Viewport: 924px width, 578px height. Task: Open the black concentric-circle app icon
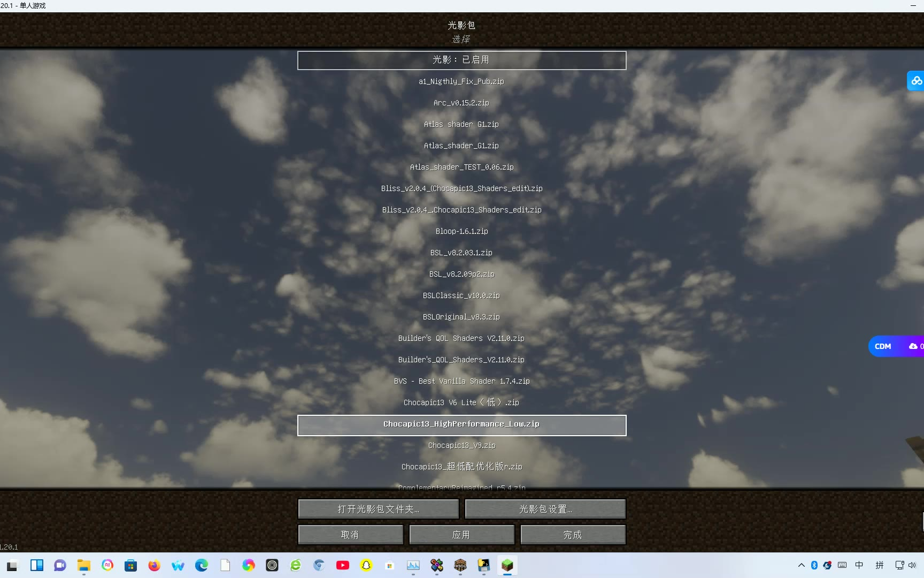[272, 565]
